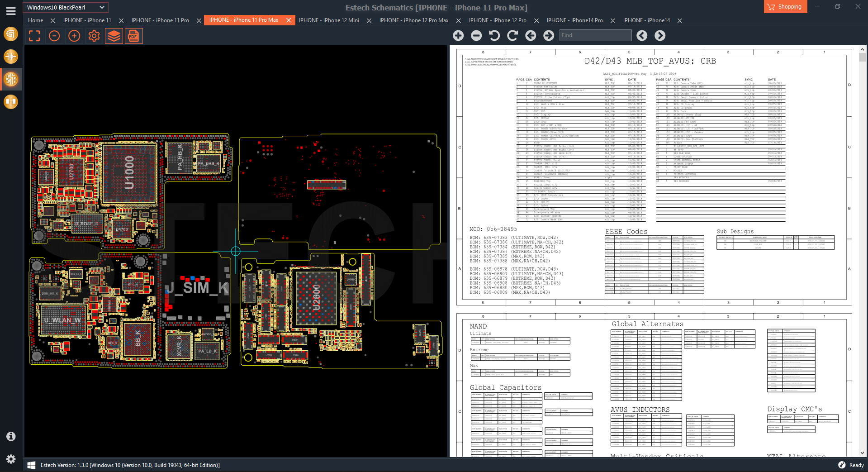
Task: Click the Sub Designs heading
Action: pos(735,231)
